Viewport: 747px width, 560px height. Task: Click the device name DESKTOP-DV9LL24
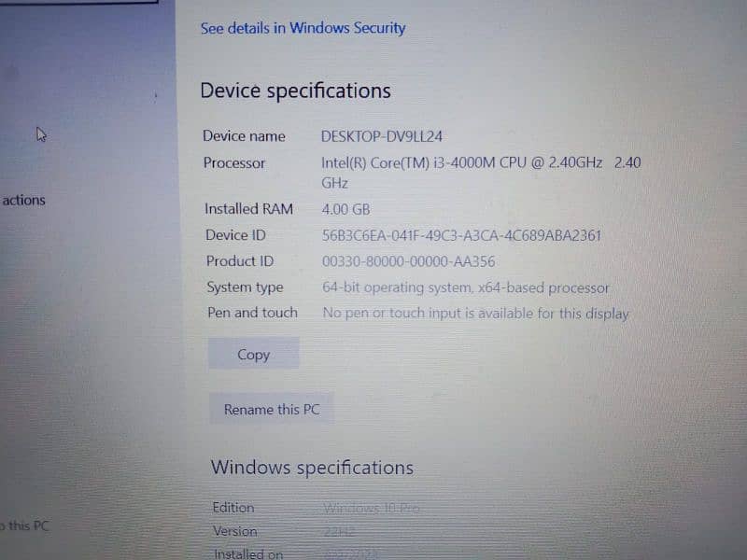pos(382,136)
